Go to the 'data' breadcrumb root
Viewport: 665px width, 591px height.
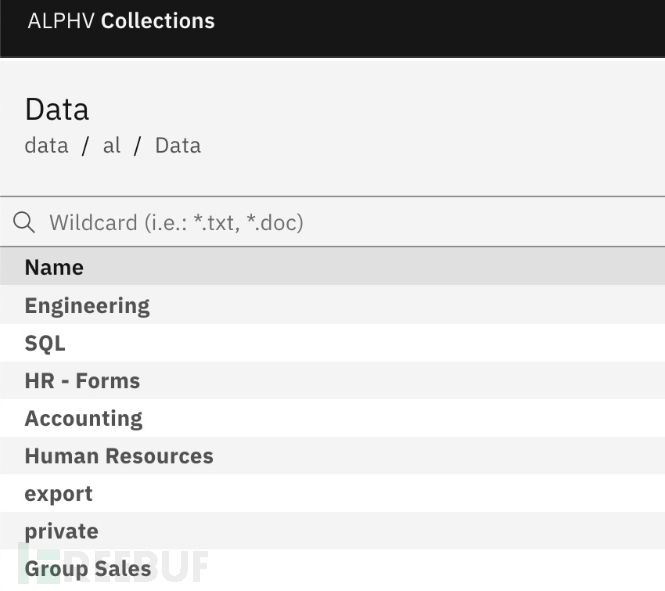tap(46, 146)
